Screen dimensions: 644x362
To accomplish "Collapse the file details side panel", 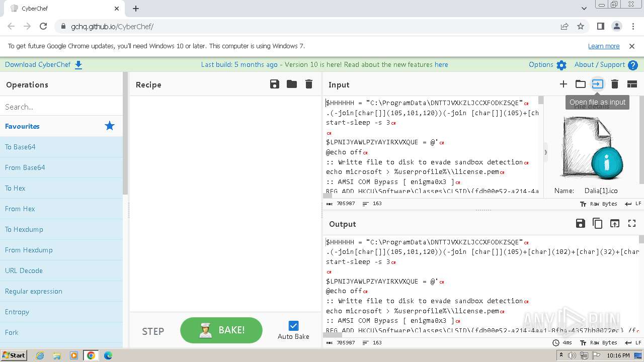I will click(545, 151).
